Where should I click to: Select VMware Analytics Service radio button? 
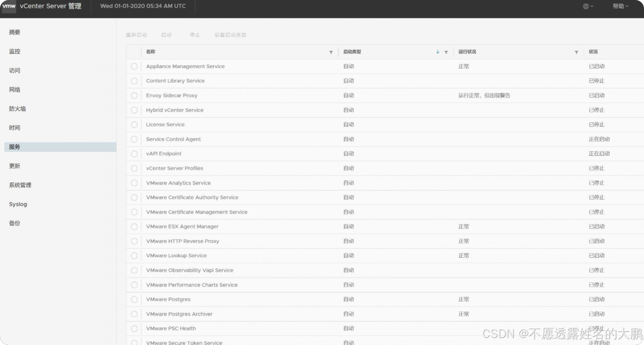(x=134, y=183)
